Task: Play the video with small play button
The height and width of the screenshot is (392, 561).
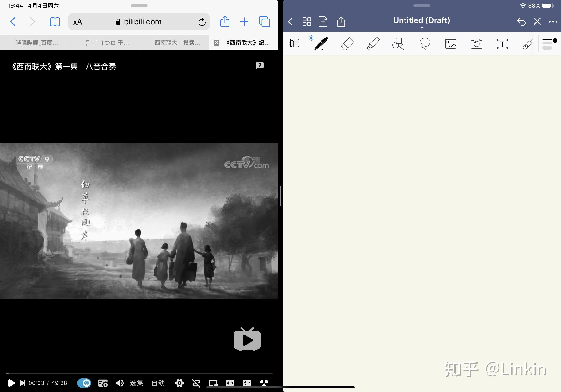Action: pos(11,383)
